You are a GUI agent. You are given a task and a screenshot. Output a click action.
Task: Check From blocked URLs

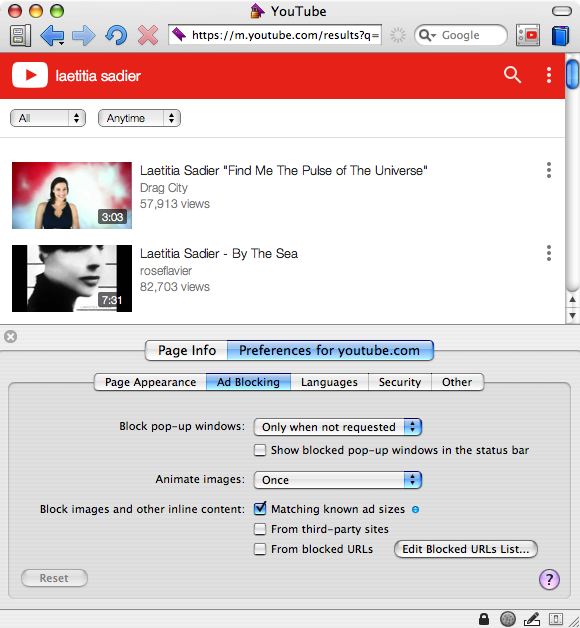click(x=260, y=549)
